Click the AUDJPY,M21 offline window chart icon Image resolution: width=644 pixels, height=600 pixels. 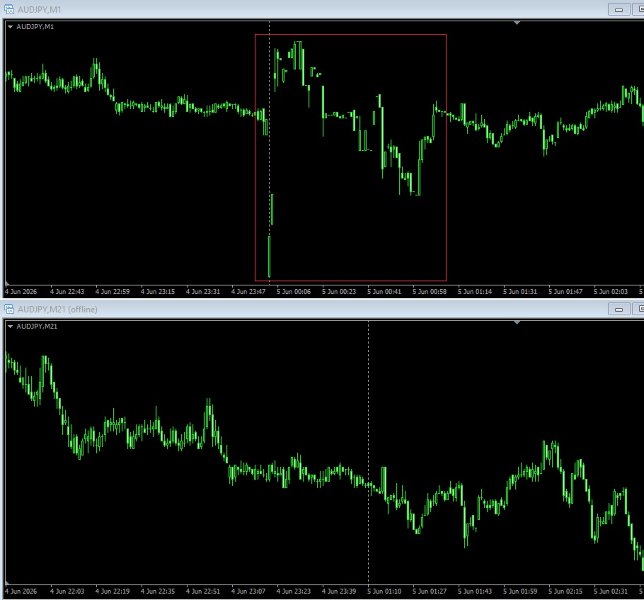9,309
